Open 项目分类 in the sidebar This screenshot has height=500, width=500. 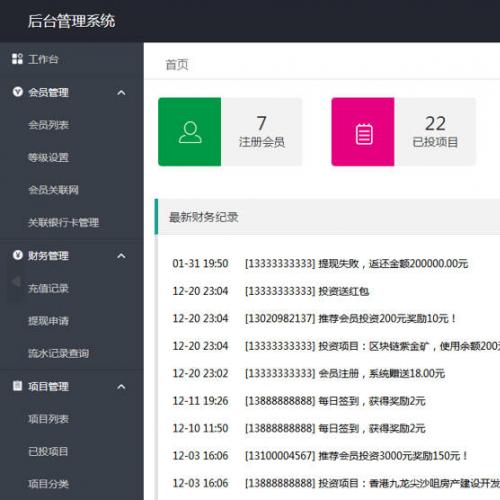48,484
